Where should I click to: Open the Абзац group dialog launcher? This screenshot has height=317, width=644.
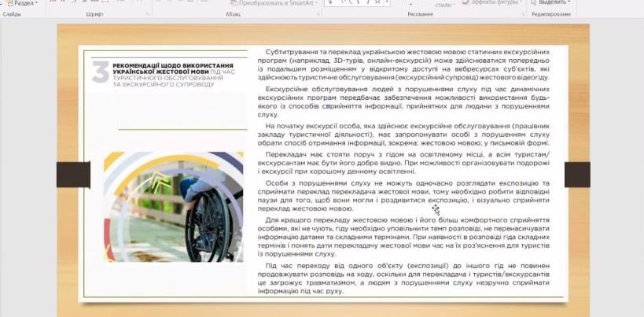click(318, 14)
